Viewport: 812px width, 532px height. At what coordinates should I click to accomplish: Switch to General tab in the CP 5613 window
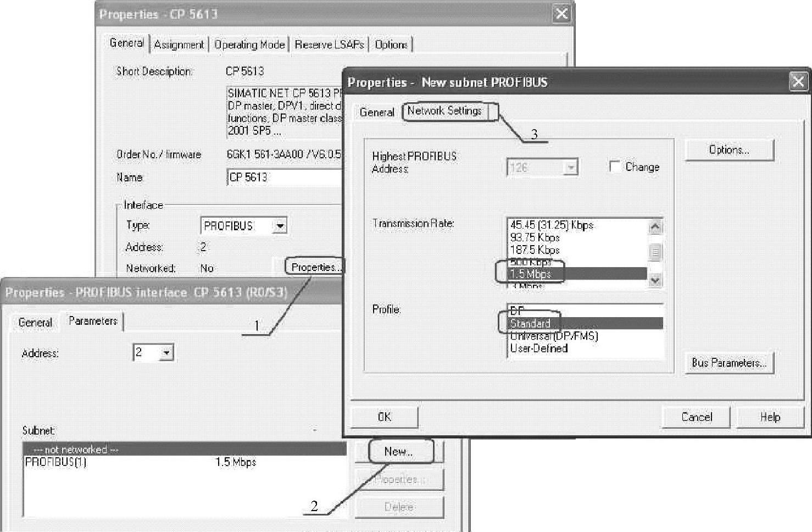pos(127,43)
